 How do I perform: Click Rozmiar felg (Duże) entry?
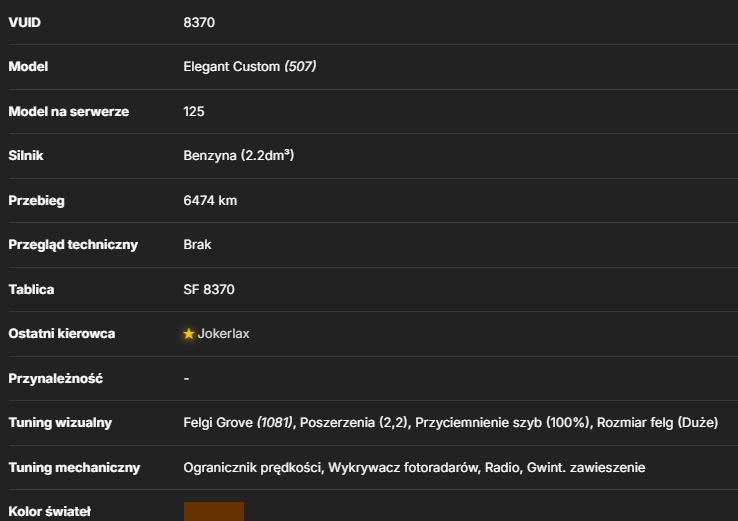click(x=658, y=423)
